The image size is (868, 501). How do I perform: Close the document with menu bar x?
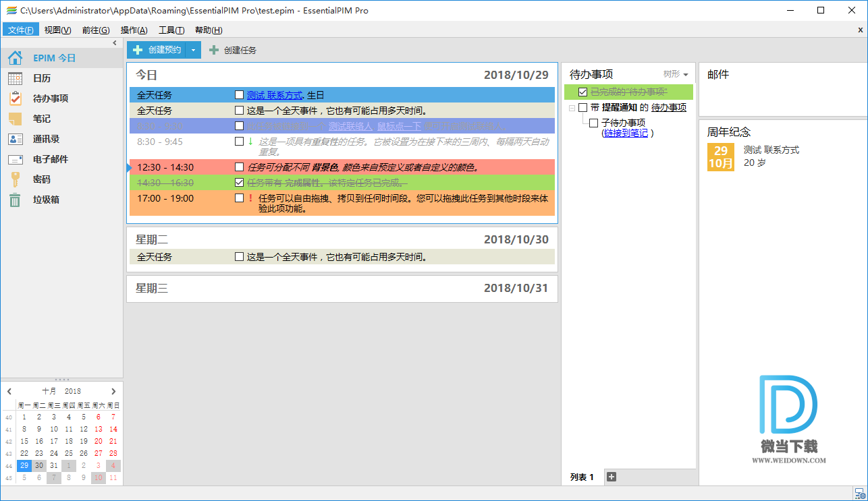click(x=860, y=30)
